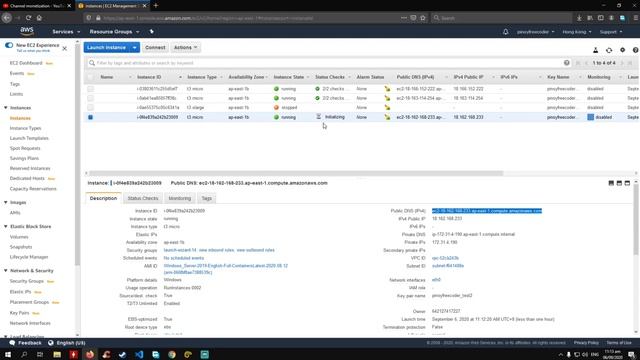Check the box for instance 18.166.152.222

pyautogui.click(x=90, y=89)
